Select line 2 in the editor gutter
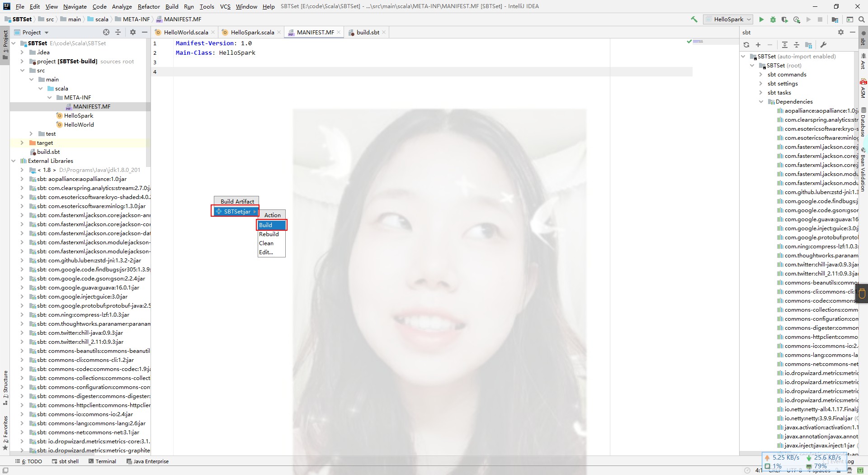The width and height of the screenshot is (868, 475). pos(156,53)
